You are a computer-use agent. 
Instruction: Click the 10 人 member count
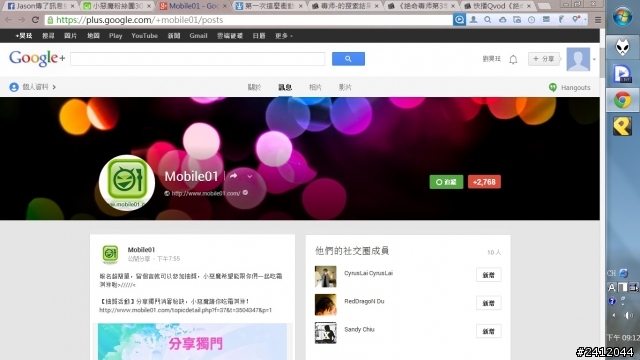[494, 253]
